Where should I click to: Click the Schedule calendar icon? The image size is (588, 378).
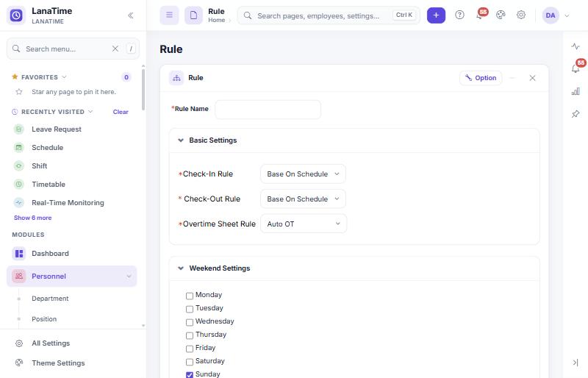19,148
